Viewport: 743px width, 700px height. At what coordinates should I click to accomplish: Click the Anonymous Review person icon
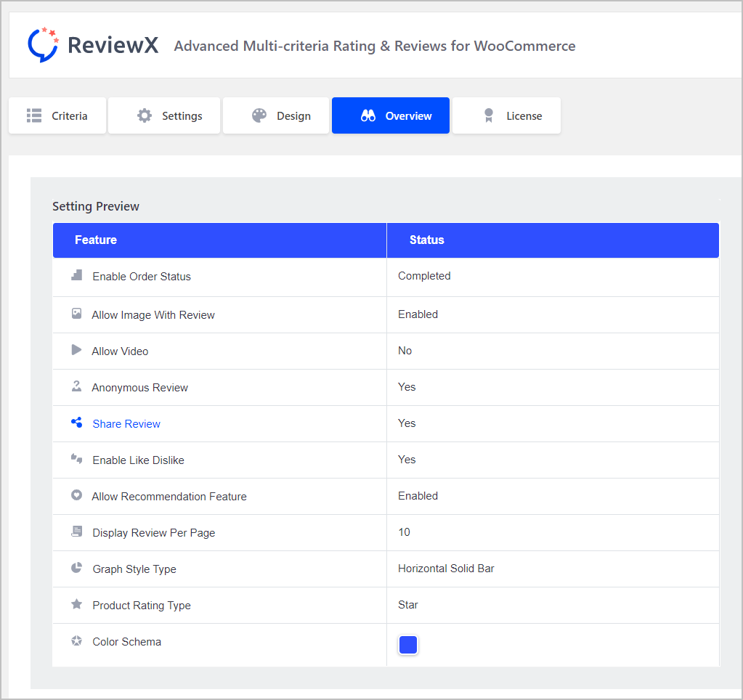[76, 386]
